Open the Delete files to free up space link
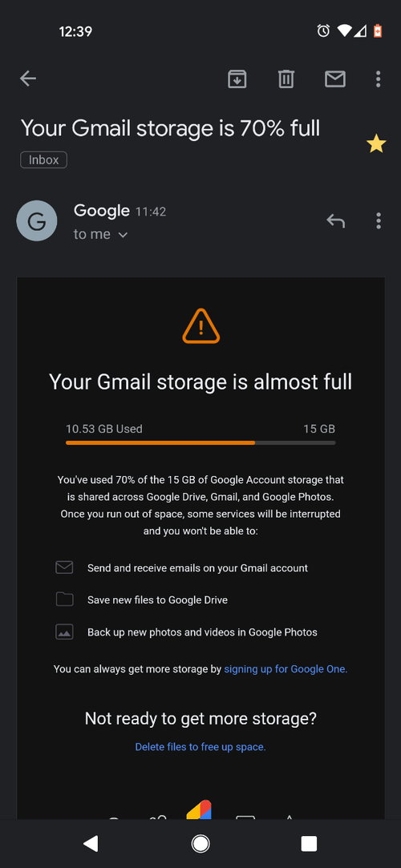The width and height of the screenshot is (401, 868). [200, 747]
